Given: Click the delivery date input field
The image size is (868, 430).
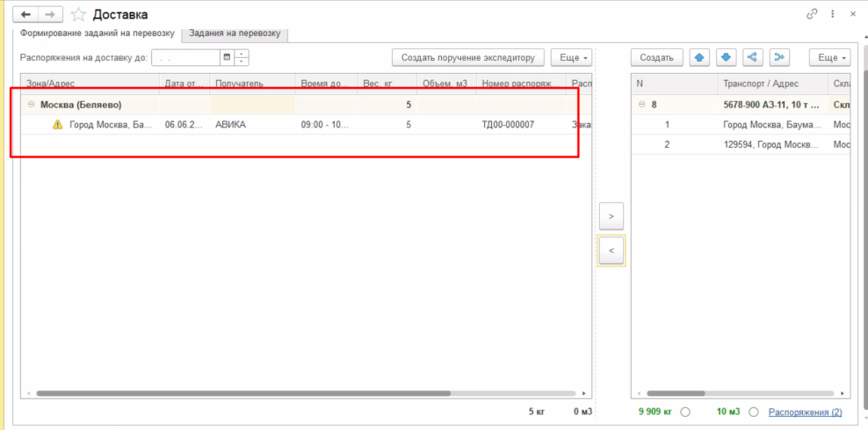Looking at the screenshot, I should pyautogui.click(x=186, y=57).
